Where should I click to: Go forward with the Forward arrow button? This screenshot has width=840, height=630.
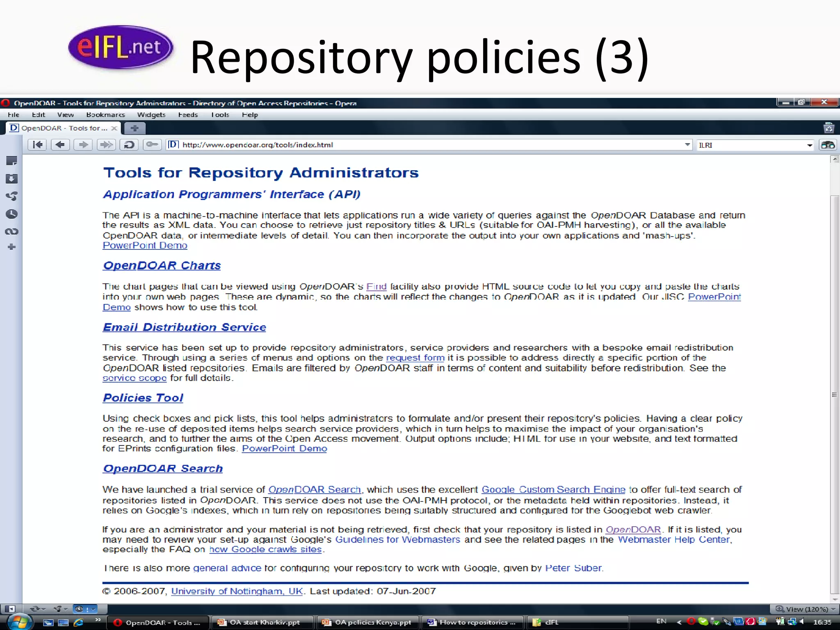coord(83,145)
